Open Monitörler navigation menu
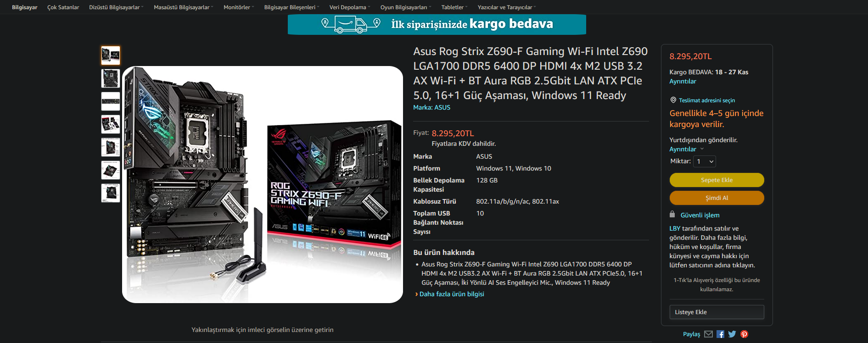The height and width of the screenshot is (343, 868). (239, 7)
